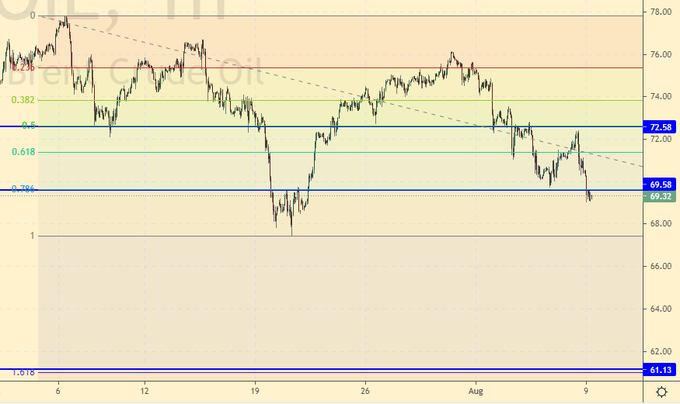Click the 72.58 blue price label
The height and width of the screenshot is (404, 680).
coord(660,128)
